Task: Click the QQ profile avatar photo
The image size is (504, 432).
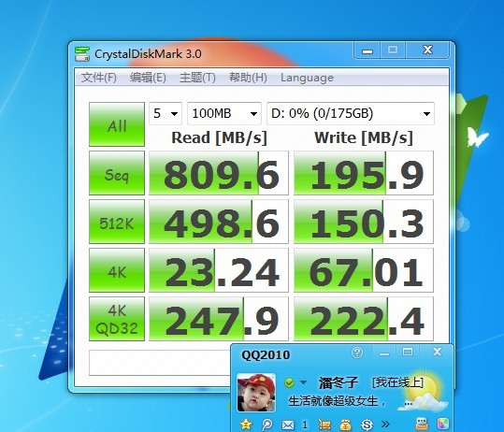Action: (x=256, y=393)
